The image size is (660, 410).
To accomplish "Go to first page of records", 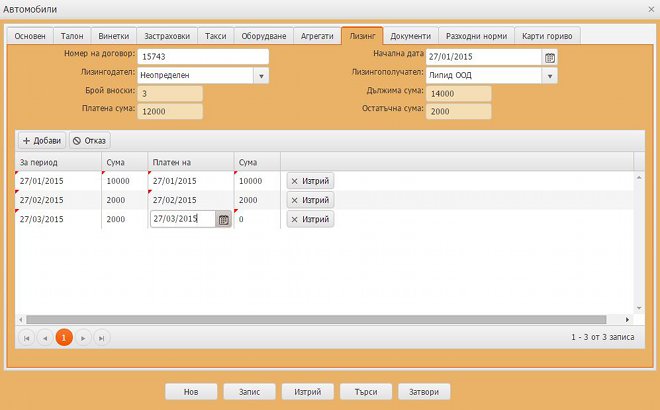I will pyautogui.click(x=26, y=338).
